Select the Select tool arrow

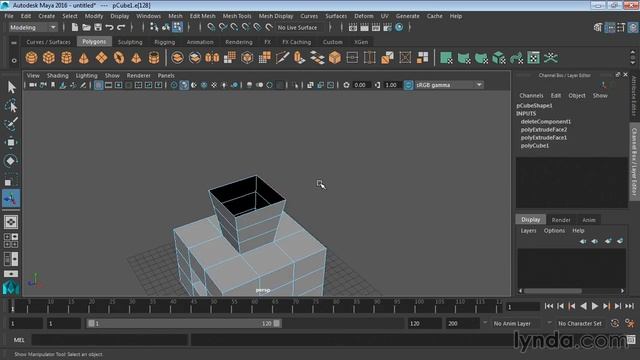(x=11, y=87)
